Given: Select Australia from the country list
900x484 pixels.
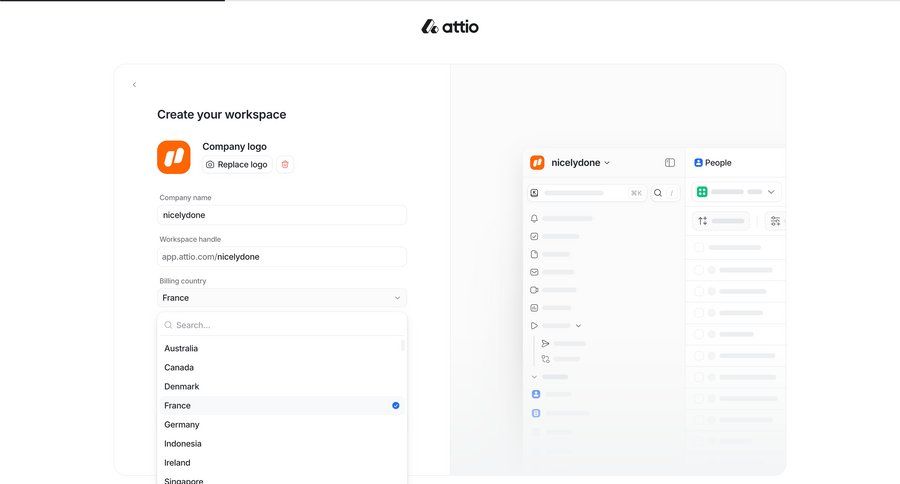Looking at the screenshot, I should coord(282,349).
